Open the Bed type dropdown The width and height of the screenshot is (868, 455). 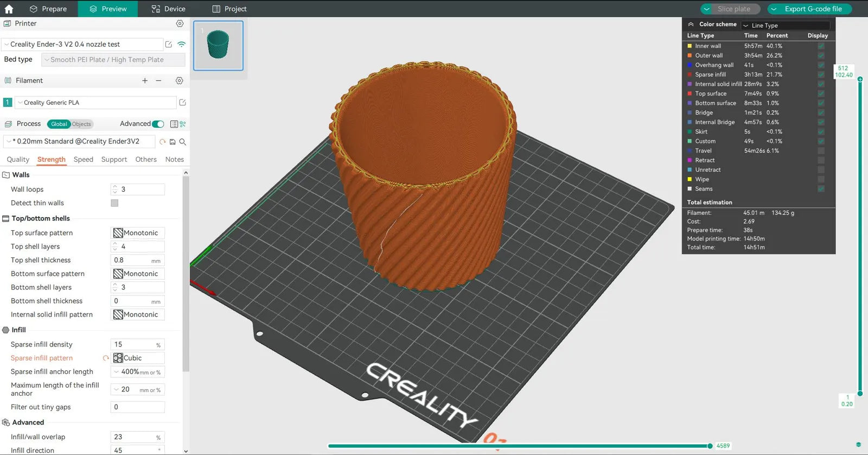(113, 60)
